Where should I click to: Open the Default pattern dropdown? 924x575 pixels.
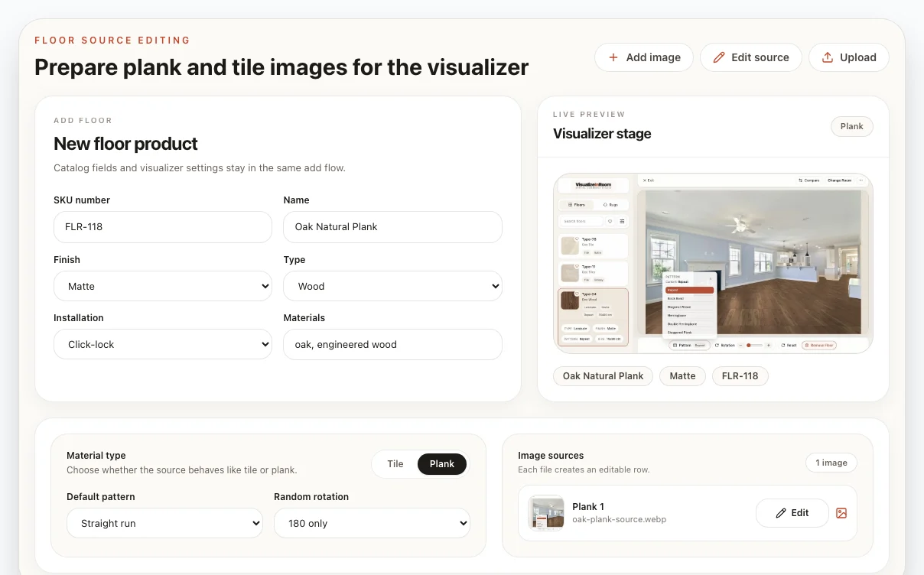point(164,523)
